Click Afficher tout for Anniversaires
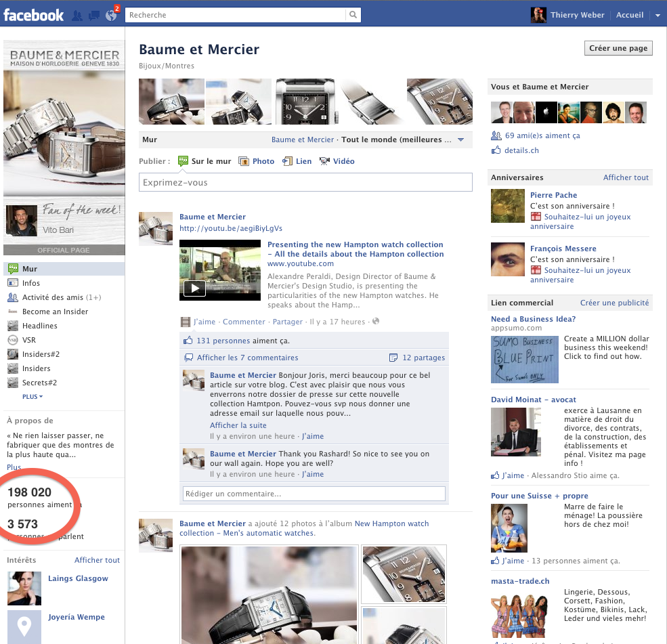667x644 pixels. coord(626,177)
